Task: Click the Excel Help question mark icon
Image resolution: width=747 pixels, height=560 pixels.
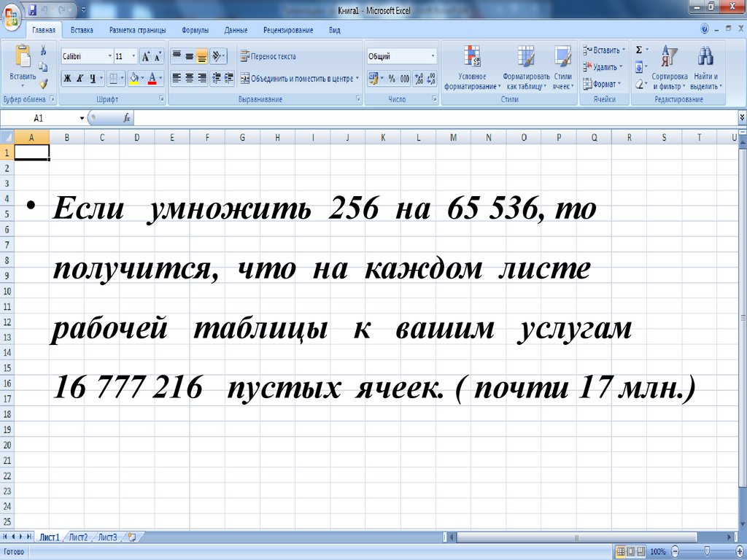Action: tap(705, 29)
